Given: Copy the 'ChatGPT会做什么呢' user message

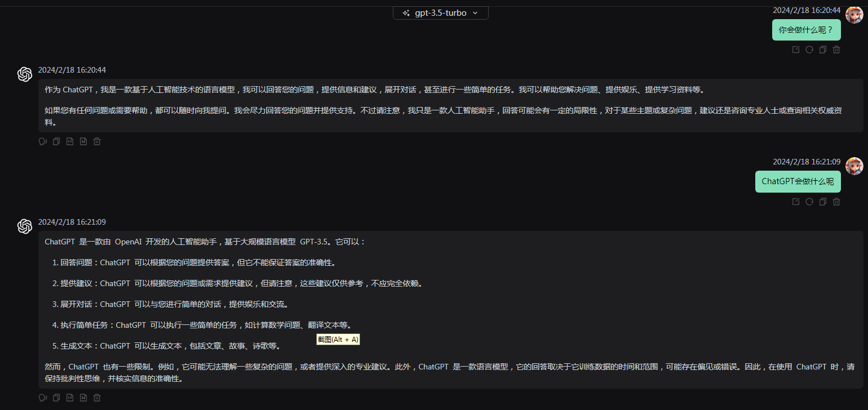Looking at the screenshot, I should pos(822,202).
